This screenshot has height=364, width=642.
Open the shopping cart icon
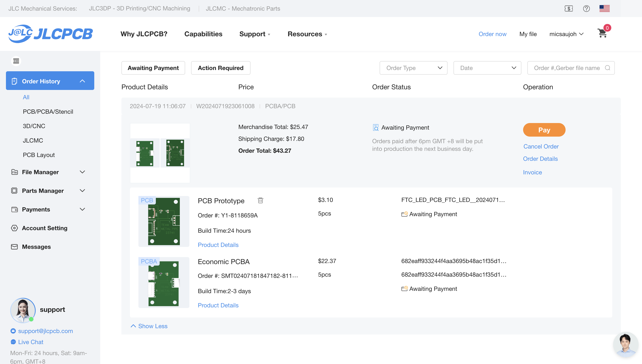tap(602, 33)
